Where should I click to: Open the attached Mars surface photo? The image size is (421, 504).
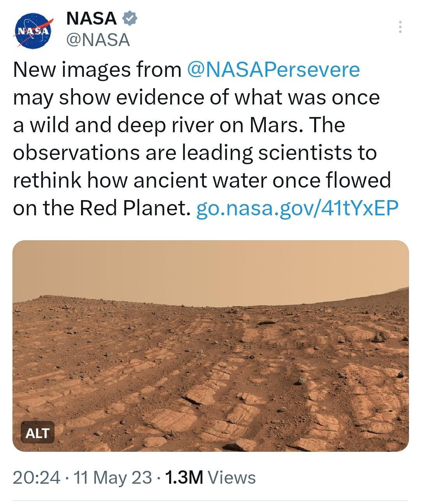click(210, 343)
